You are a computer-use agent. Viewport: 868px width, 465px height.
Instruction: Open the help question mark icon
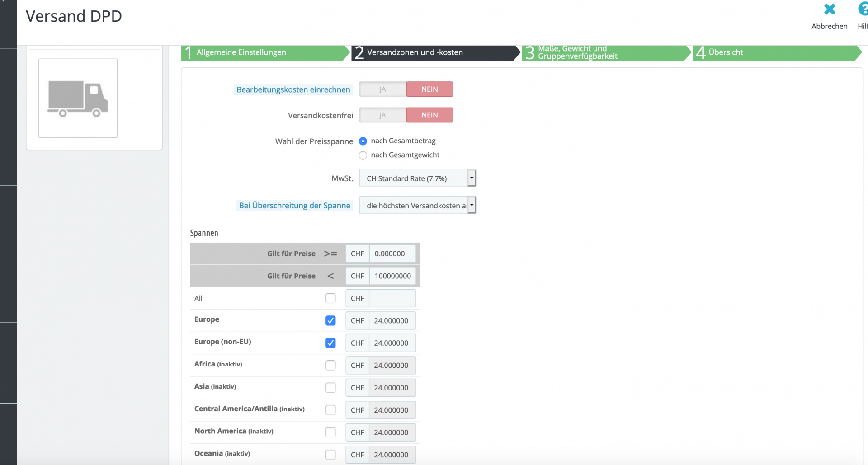[863, 9]
